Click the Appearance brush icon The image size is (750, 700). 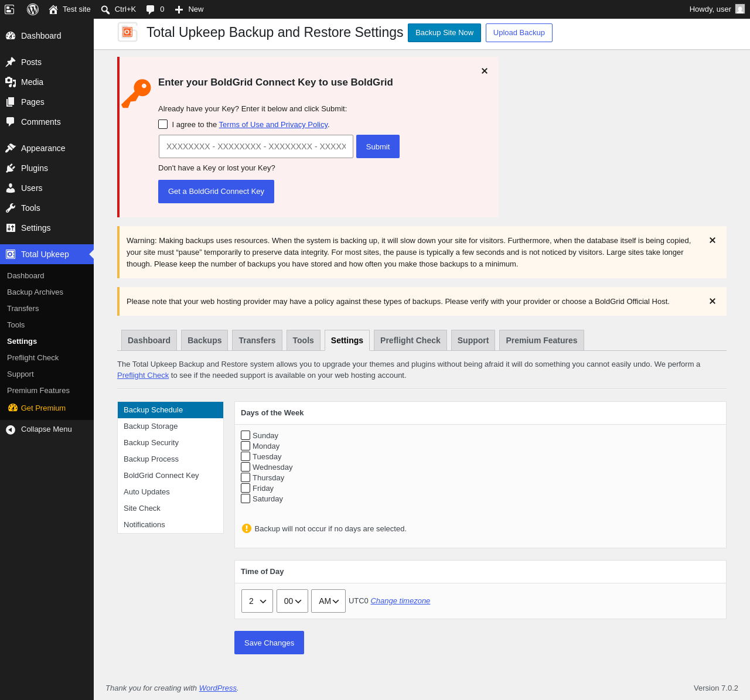(x=11, y=148)
